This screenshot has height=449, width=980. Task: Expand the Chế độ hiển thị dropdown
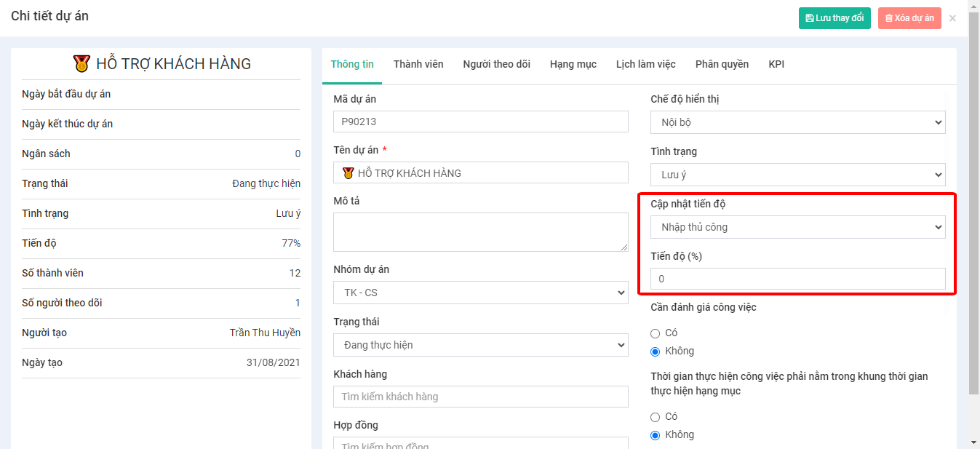[797, 122]
